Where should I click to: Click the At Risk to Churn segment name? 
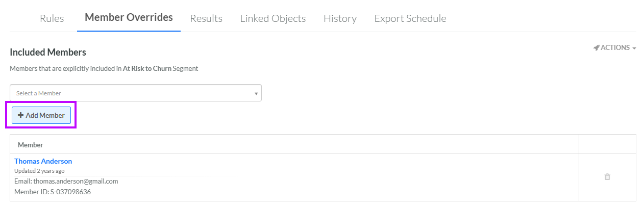(147, 68)
